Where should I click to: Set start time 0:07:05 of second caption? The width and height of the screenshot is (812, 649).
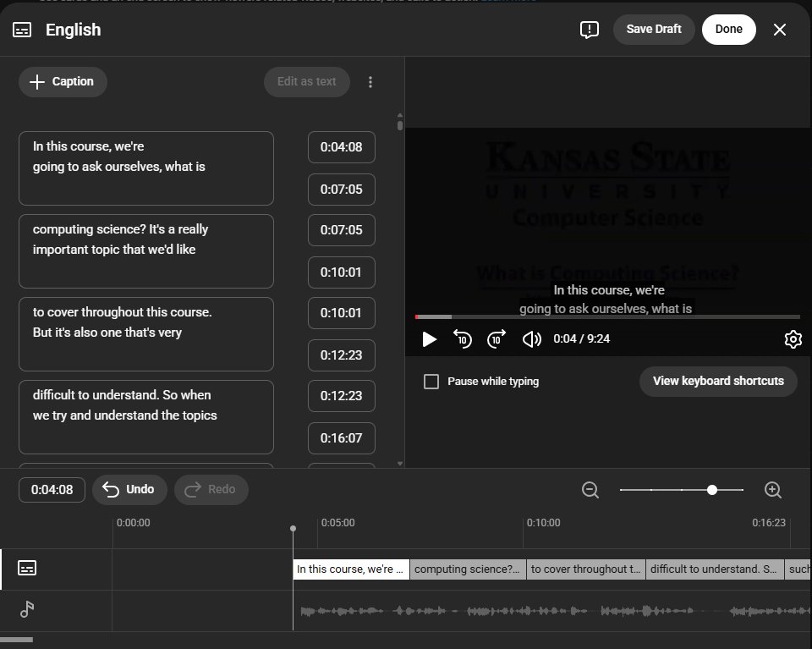(341, 230)
